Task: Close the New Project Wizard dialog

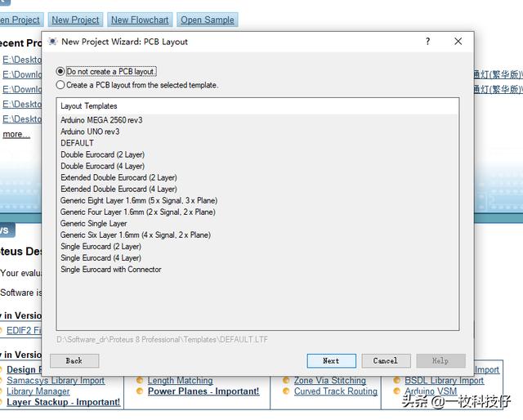Action: click(458, 42)
